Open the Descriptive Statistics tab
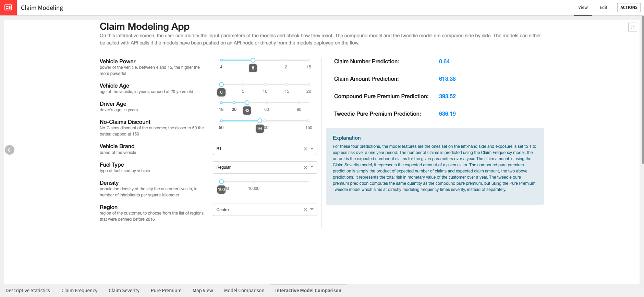The image size is (644, 297). click(x=28, y=290)
